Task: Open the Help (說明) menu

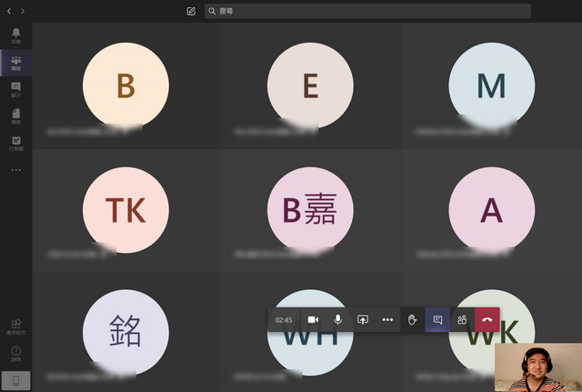Action: coord(15,353)
